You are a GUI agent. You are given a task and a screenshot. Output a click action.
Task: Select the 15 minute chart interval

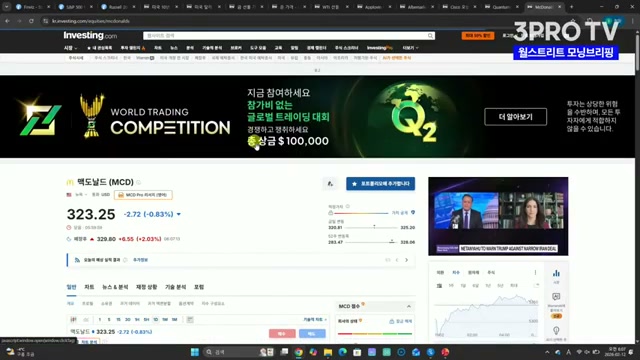118,320
